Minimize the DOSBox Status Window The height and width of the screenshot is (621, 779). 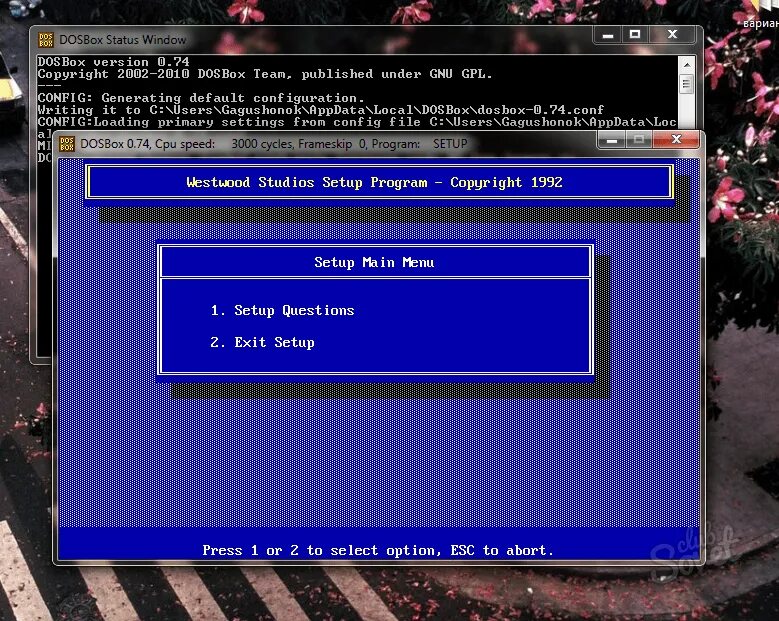(x=608, y=35)
